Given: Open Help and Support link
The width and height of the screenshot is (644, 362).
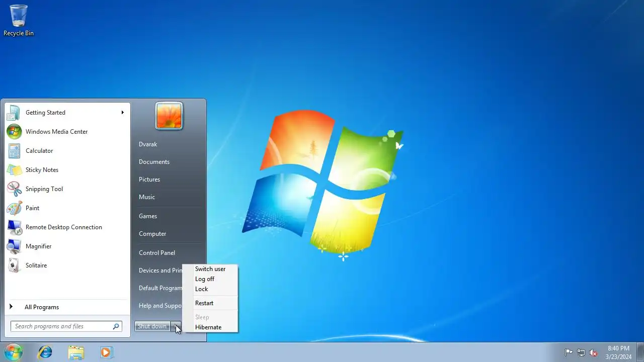Looking at the screenshot, I should click(x=160, y=306).
